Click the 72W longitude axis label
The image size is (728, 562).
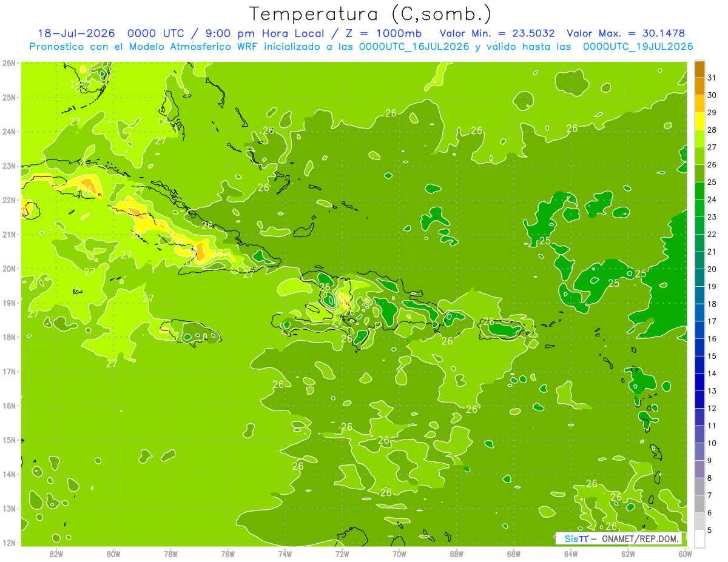pyautogui.click(x=342, y=554)
